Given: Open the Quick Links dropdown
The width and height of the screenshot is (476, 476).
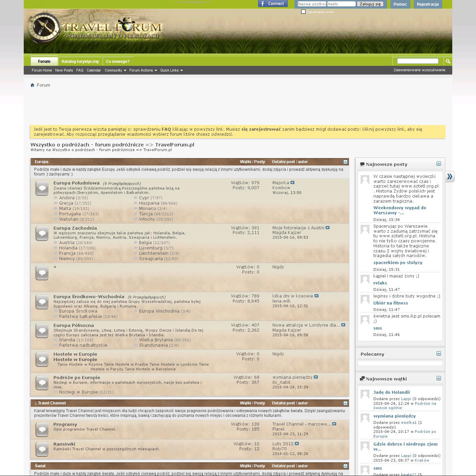Looking at the screenshot, I should [171, 70].
